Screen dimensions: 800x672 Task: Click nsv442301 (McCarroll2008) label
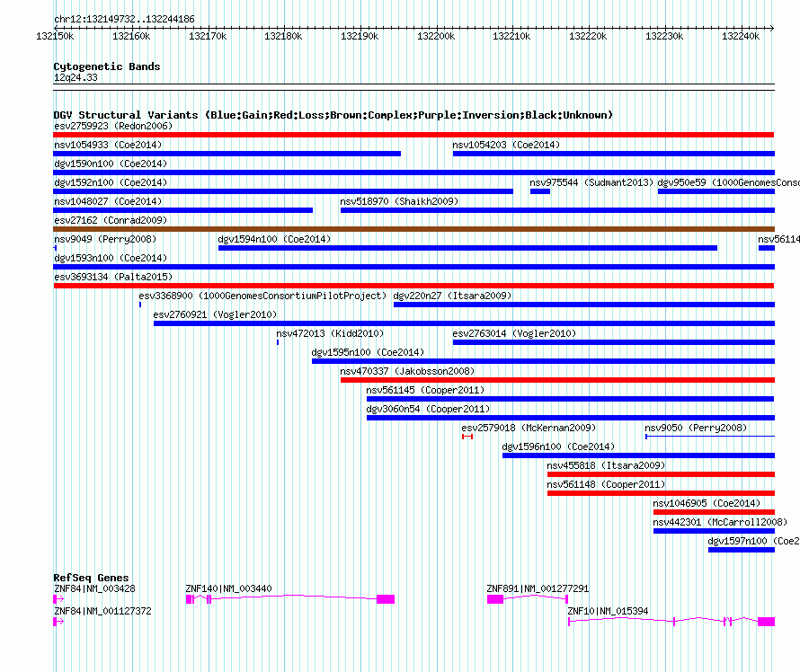(720, 522)
